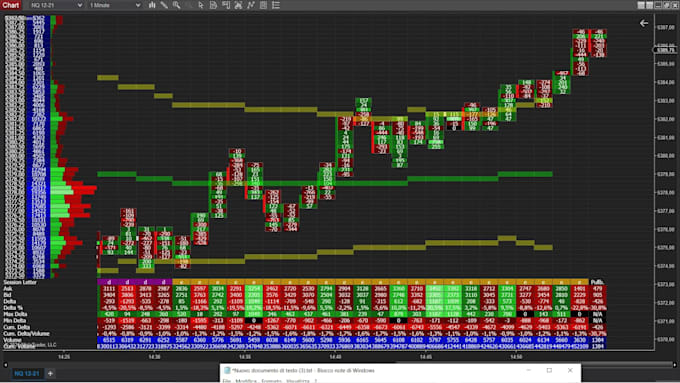Click the horizontal scrollbar right arrow

tap(675, 365)
